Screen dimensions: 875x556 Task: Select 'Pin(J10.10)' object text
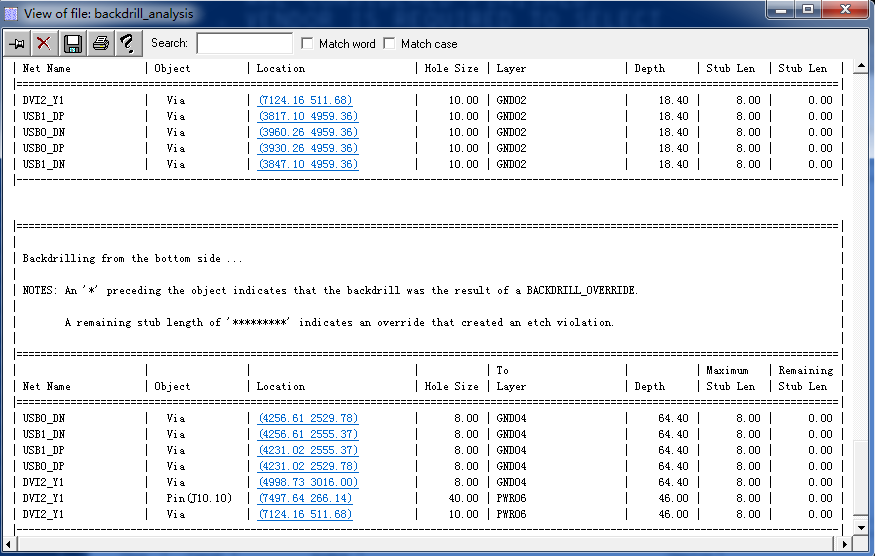click(x=199, y=499)
